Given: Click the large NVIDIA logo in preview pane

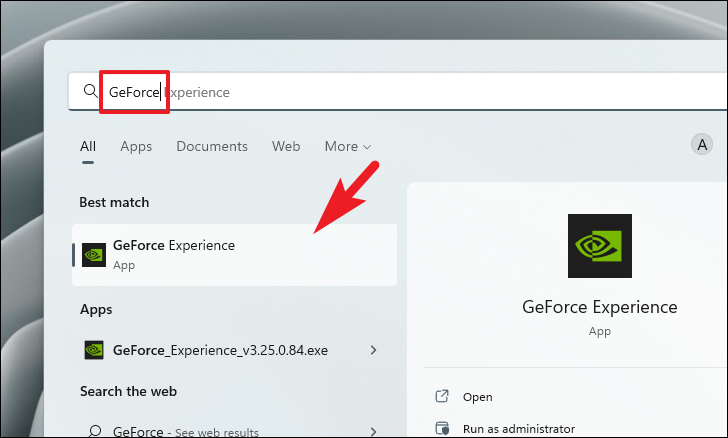Looking at the screenshot, I should click(599, 246).
